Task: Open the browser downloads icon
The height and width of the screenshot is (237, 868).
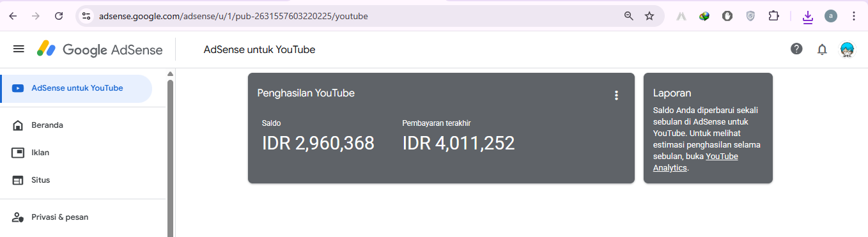Action: 808,17
